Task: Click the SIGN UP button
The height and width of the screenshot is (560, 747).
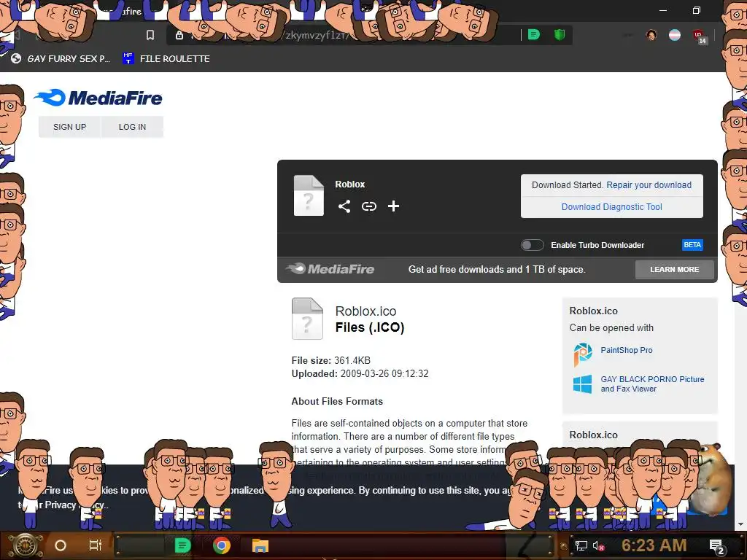Action: click(69, 127)
